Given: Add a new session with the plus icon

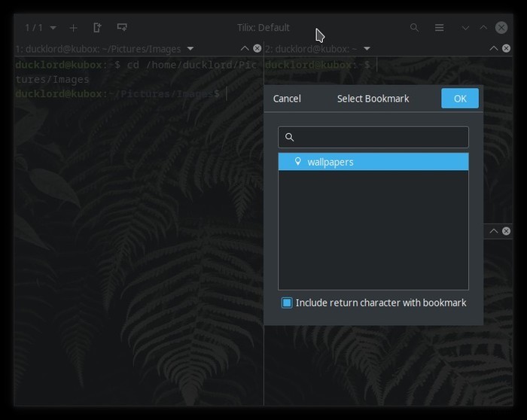Looking at the screenshot, I should [73, 28].
